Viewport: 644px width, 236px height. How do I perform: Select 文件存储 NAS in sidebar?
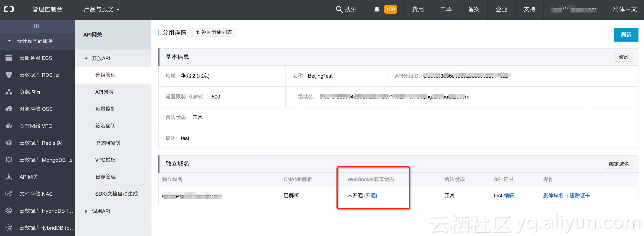coord(36,194)
